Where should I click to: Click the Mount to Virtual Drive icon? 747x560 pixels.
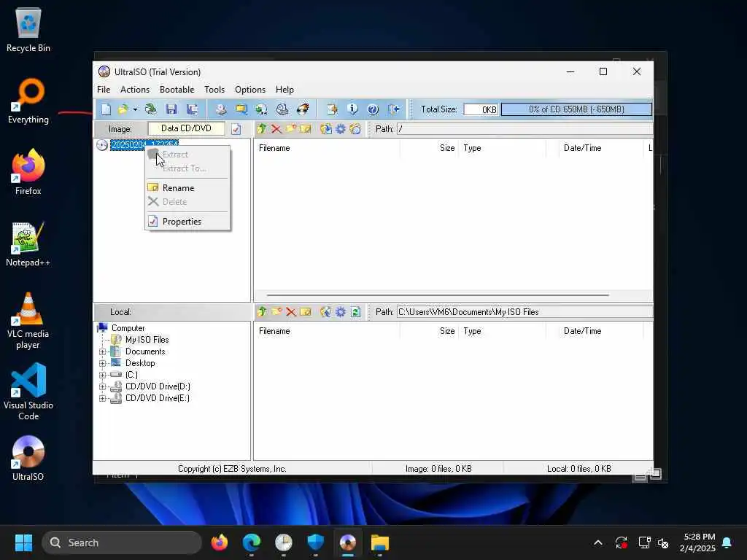point(282,109)
